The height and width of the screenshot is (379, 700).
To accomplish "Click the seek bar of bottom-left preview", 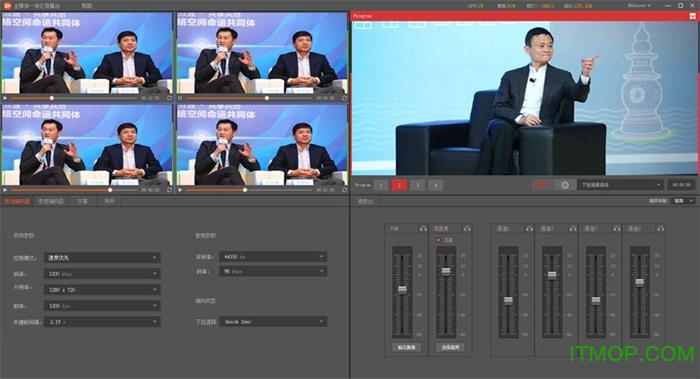I will point(74,190).
